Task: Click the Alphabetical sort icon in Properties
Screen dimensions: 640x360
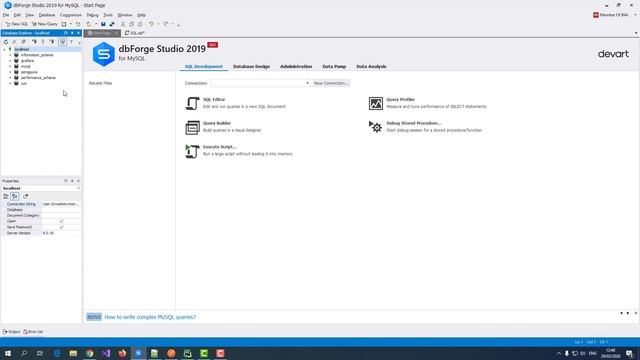Action: tap(15, 196)
